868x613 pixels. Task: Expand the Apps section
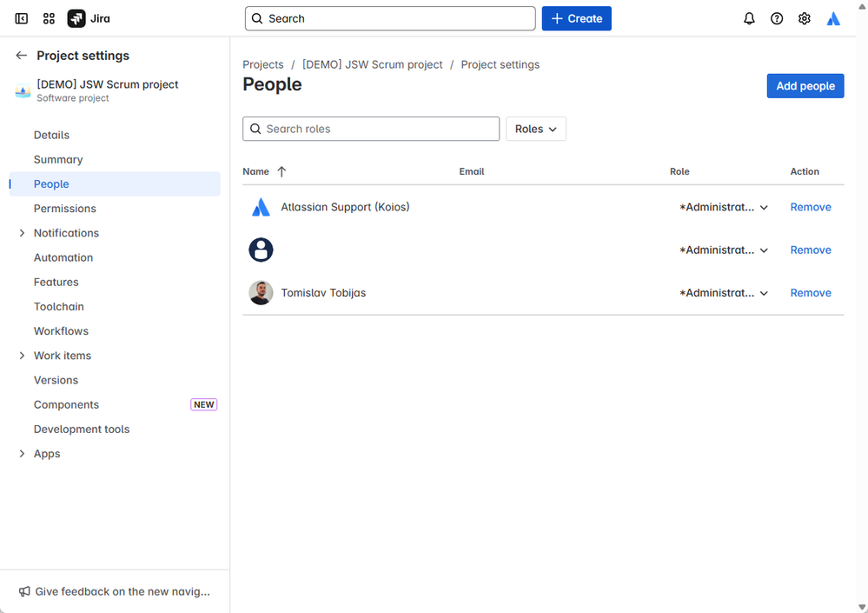[x=22, y=454]
